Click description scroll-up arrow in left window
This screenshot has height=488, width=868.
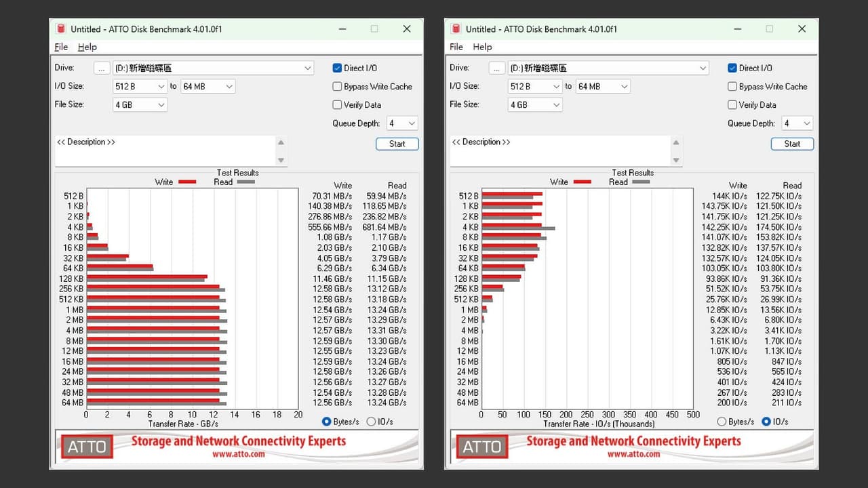click(281, 142)
